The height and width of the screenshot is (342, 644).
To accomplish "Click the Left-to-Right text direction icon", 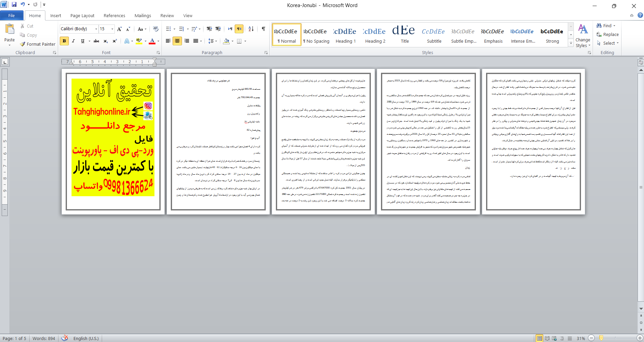I will 230,29.
